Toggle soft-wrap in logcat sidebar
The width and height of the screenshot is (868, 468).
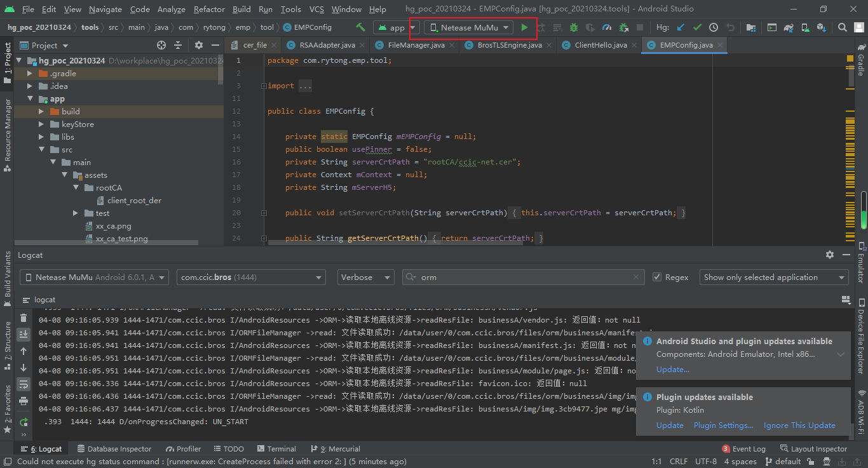click(x=24, y=384)
